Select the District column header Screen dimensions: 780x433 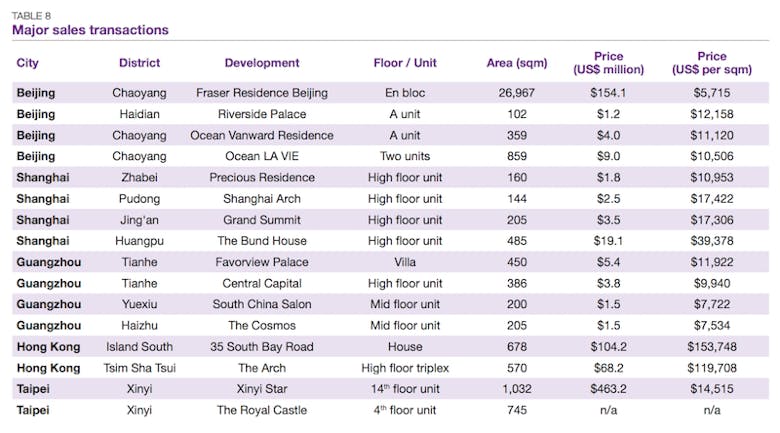139,63
